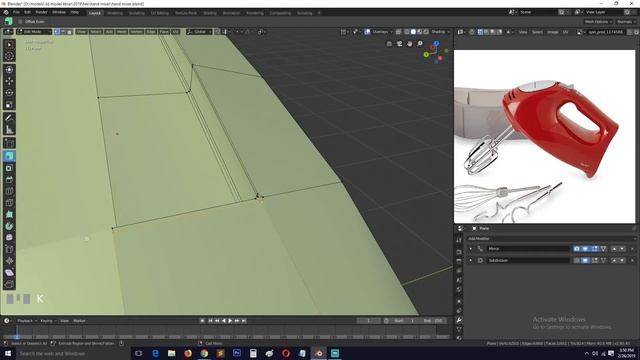Open the Modifiers wrench properties tab
Viewport: 640px width, 360px height.
click(459, 320)
